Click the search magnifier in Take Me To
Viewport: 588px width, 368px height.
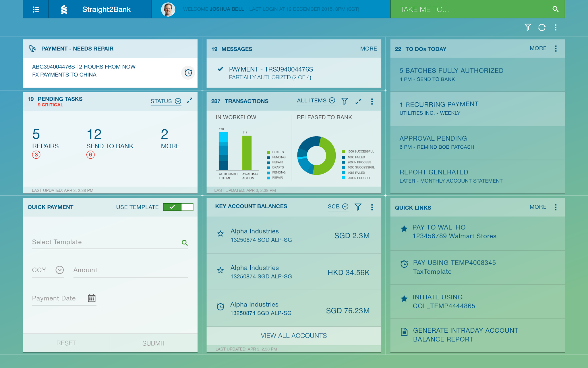(x=555, y=9)
